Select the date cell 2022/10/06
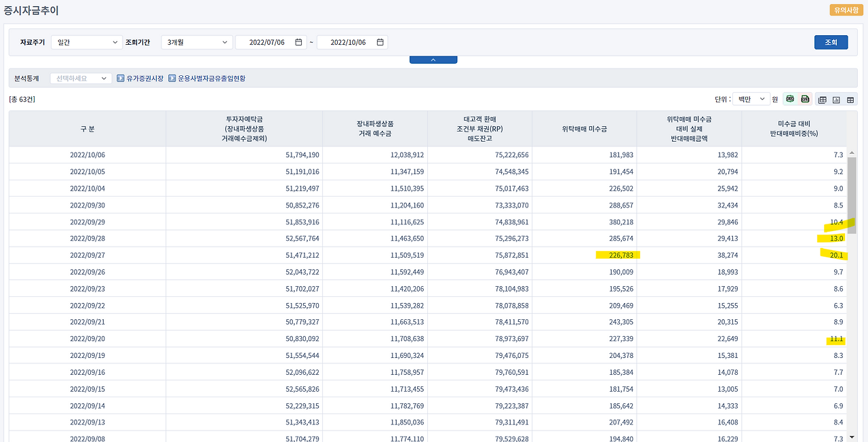Screen dimensions: 868x442 point(87,155)
